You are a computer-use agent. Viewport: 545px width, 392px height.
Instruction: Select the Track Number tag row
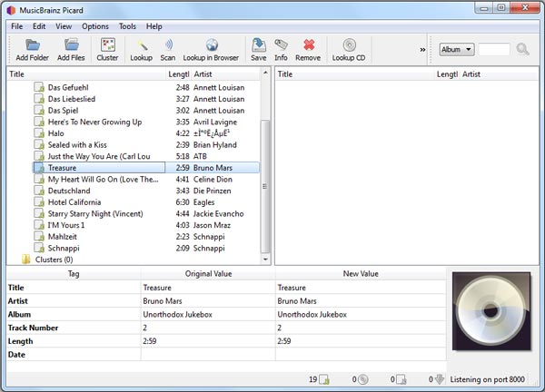click(x=226, y=328)
